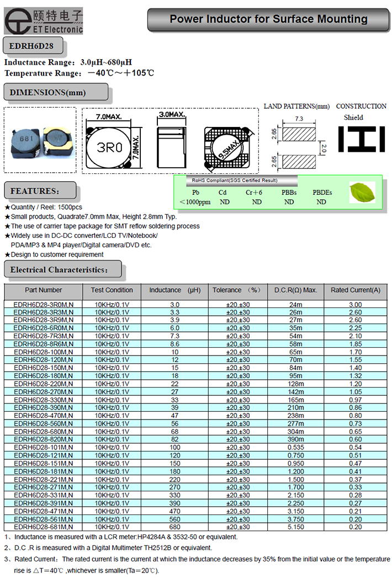Click the 3.0MAX side view drawing
Viewport: 392px width, 578px height.
(x=169, y=145)
